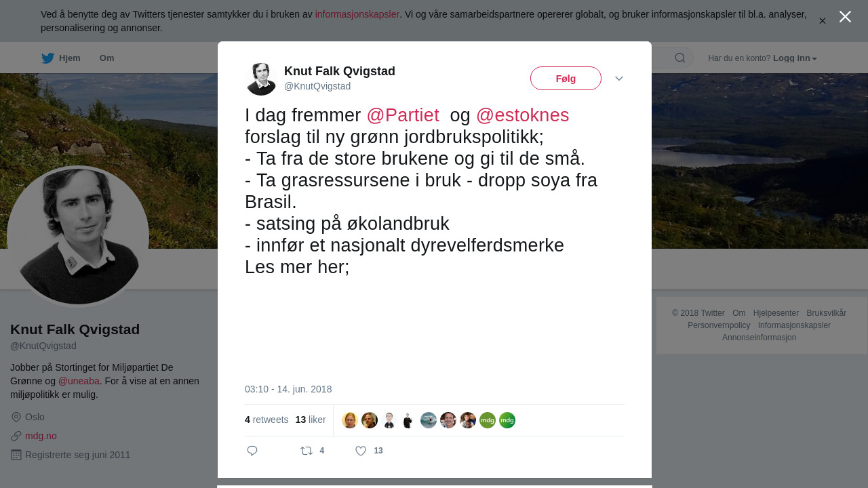Open the @Partiet mention link
The image size is (868, 488).
coord(403,115)
